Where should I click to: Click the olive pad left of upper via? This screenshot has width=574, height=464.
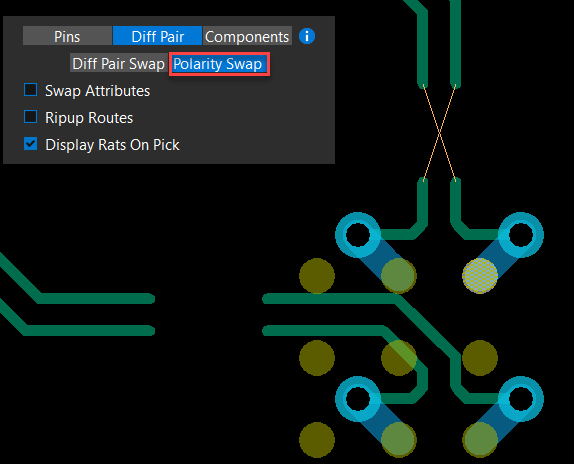coord(317,276)
